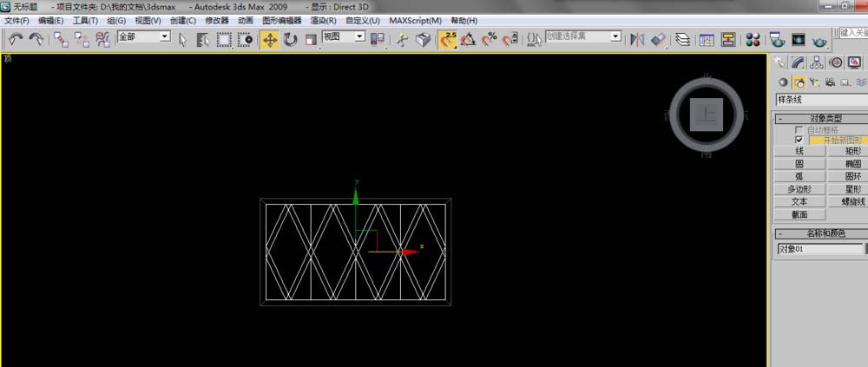
Task: Open the 文件(F) menu
Action: (x=16, y=21)
